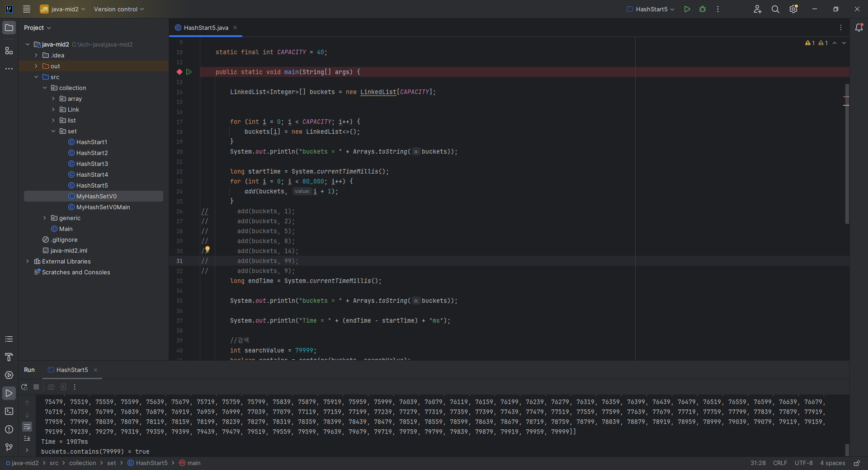Toggle read-only lock in status bar
The width and height of the screenshot is (868, 470).
857,463
